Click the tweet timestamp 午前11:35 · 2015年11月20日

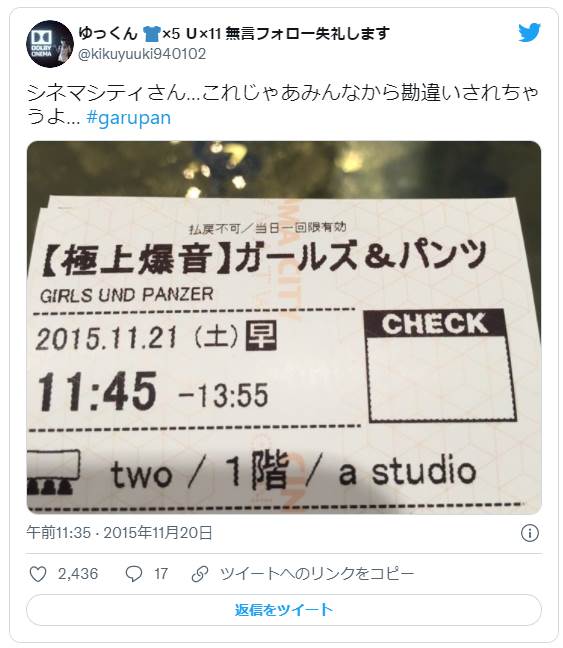click(x=119, y=533)
